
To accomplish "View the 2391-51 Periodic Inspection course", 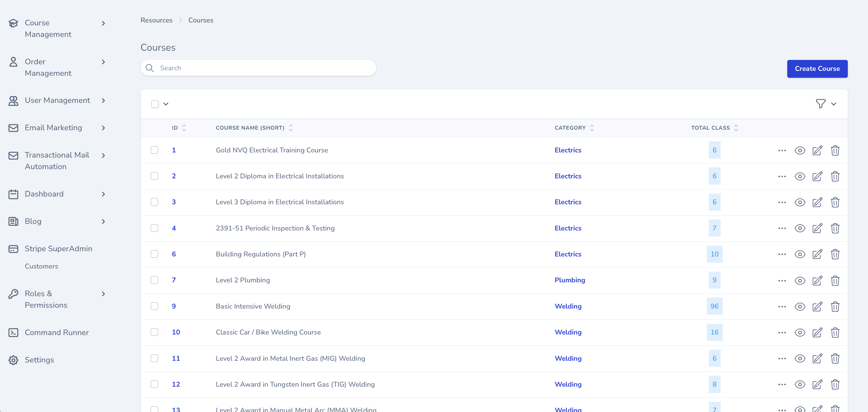I will (x=800, y=228).
